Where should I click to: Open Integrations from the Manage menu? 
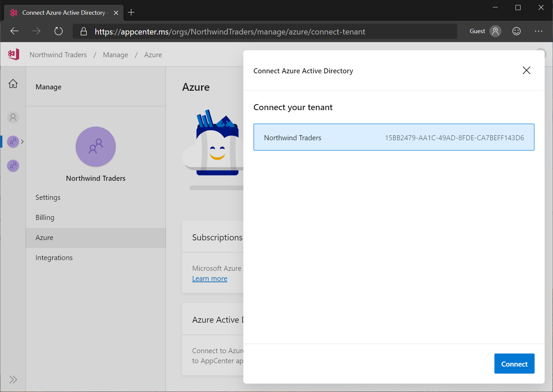point(54,257)
